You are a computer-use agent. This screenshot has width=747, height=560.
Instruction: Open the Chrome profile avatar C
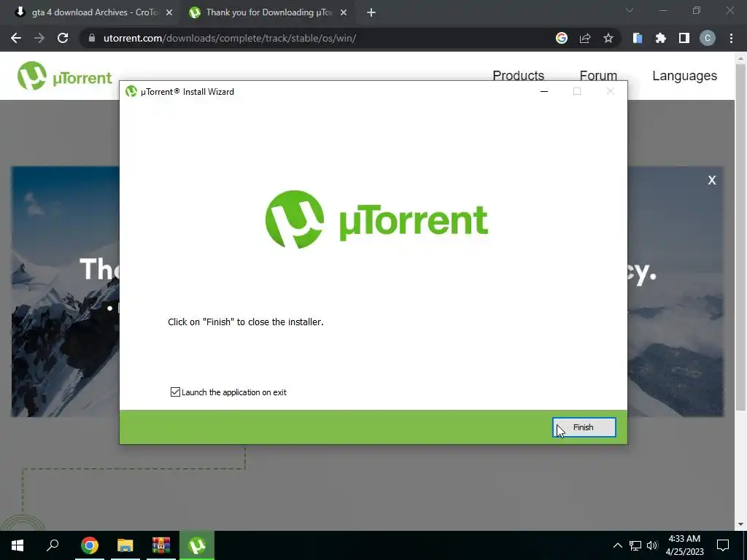[x=708, y=38]
